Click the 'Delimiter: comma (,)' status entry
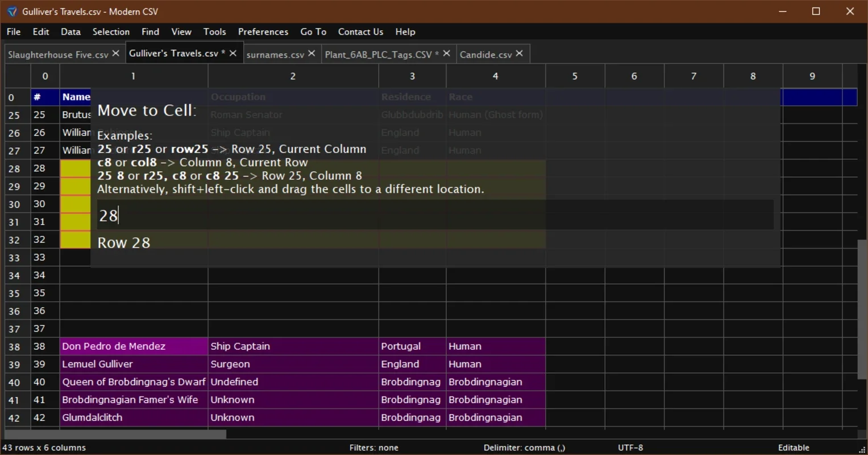The image size is (868, 455). point(525,448)
